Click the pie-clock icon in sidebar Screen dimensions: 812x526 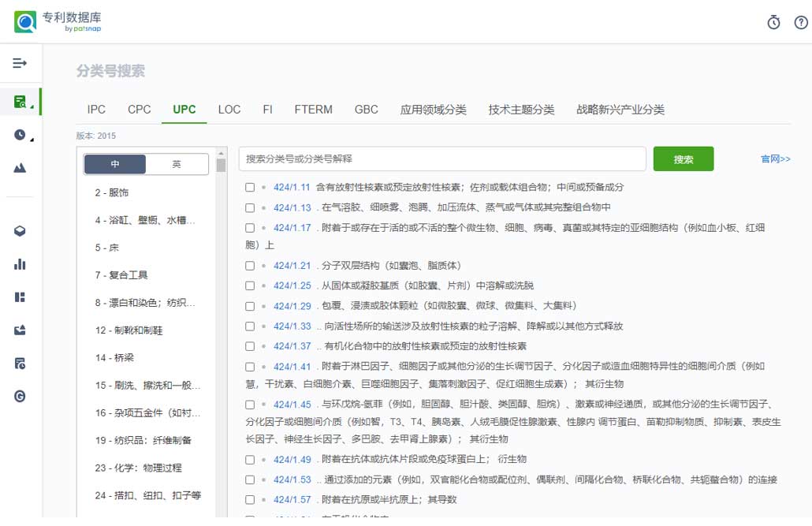point(20,135)
